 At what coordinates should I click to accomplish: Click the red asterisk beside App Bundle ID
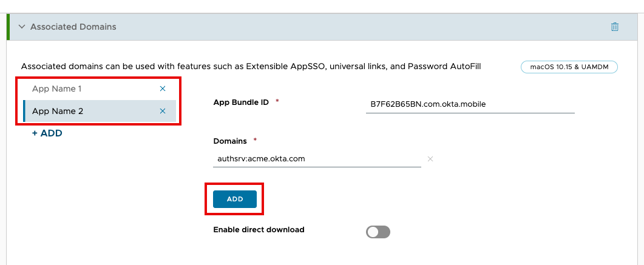[x=277, y=101]
